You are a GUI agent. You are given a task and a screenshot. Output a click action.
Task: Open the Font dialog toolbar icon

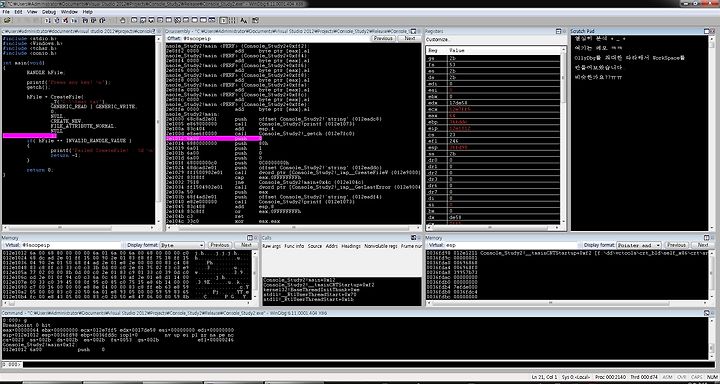click(243, 20)
